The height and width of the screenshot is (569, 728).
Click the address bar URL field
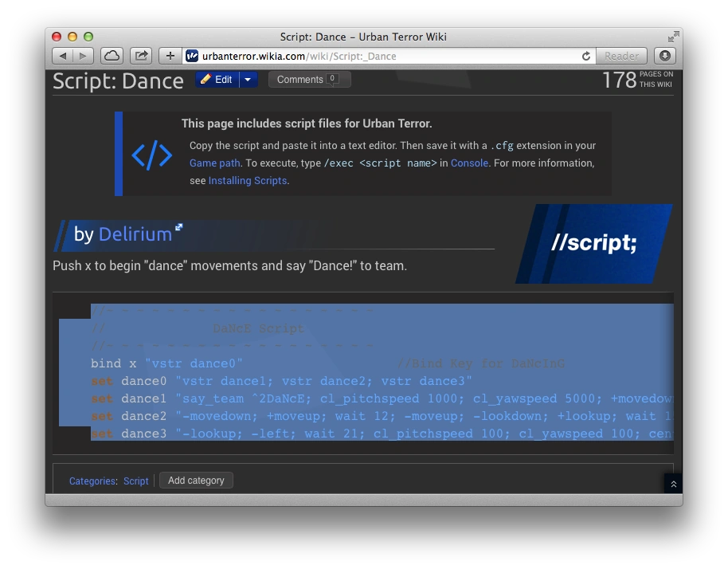[x=390, y=57]
